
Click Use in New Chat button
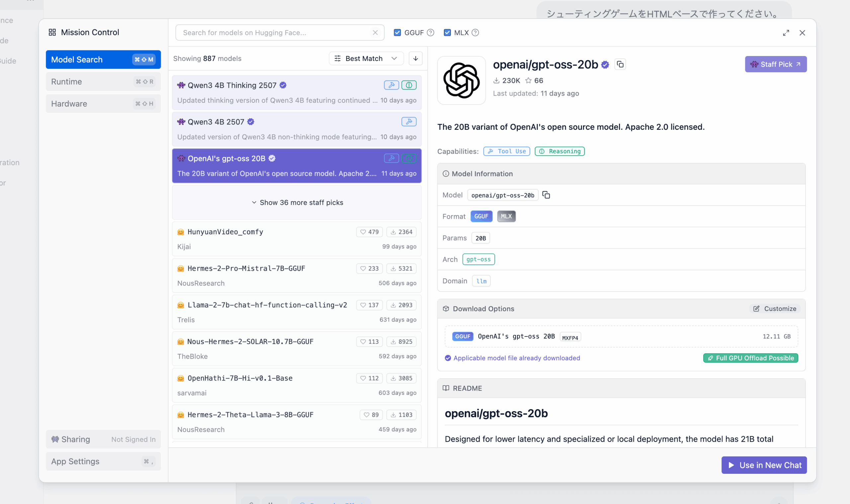tap(764, 465)
